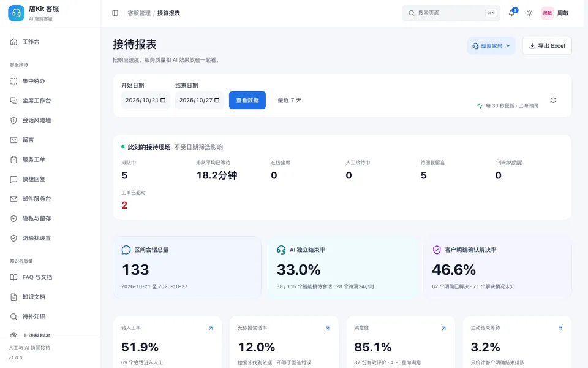Click the 51.9% 转人工率 value
588x368 pixels.
tap(140, 347)
